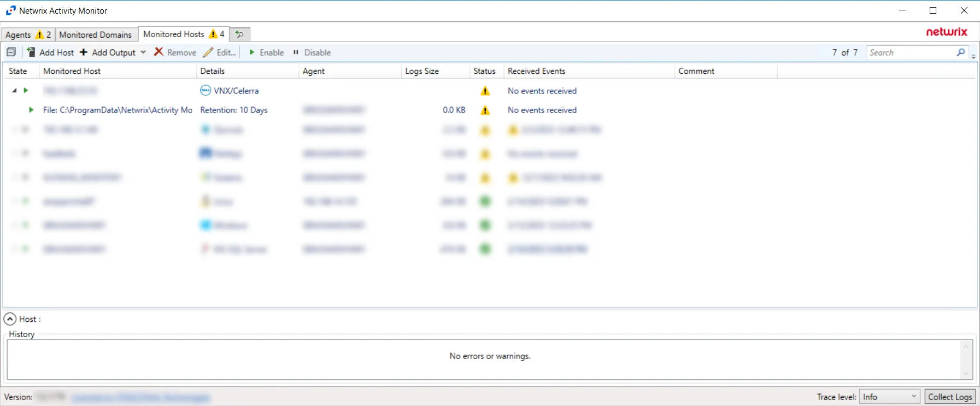980x406 pixels.
Task: Click the pencil Edit icon
Action: tap(208, 52)
